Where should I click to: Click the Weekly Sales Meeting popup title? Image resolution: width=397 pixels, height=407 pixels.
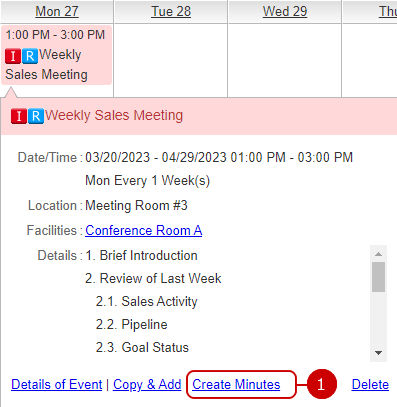point(114,115)
